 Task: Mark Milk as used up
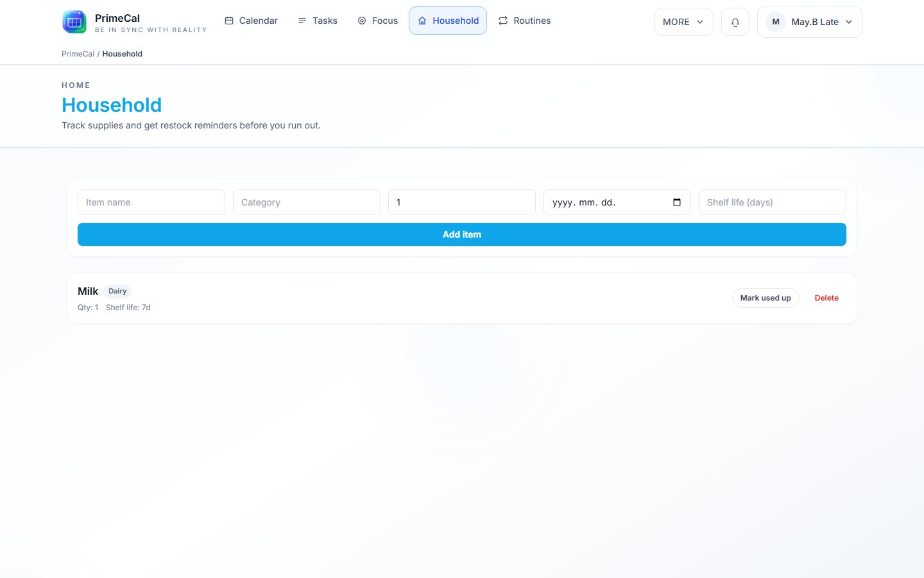tap(766, 298)
